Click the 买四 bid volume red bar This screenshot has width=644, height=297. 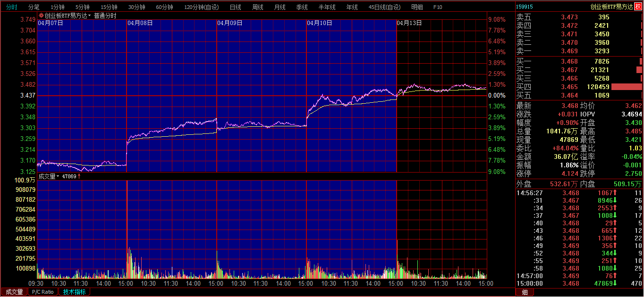coord(627,87)
